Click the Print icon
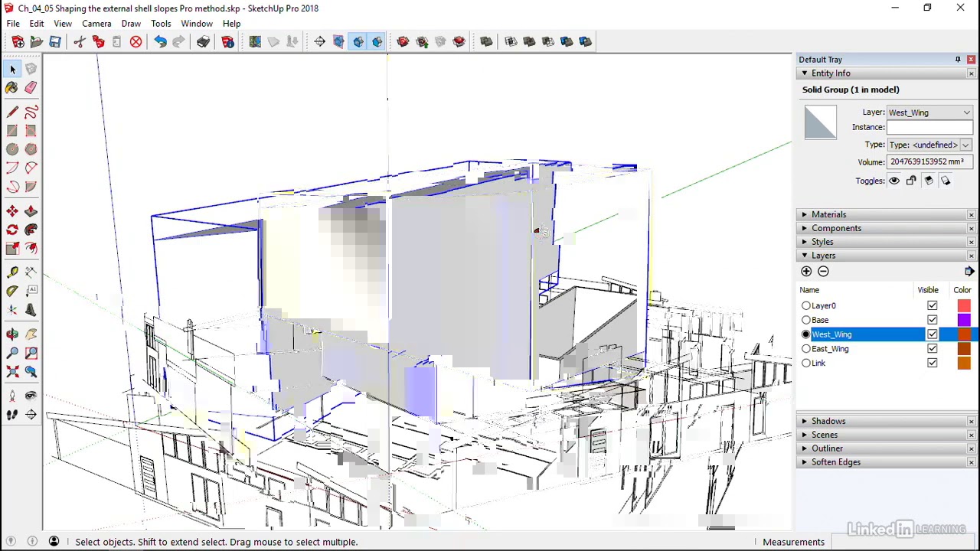 click(203, 41)
